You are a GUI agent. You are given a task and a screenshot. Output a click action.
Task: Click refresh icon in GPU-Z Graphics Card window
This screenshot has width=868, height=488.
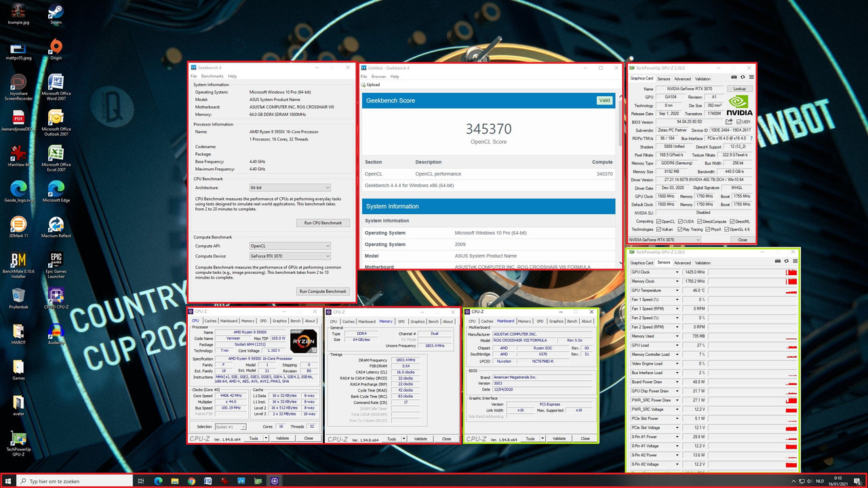coord(743,78)
